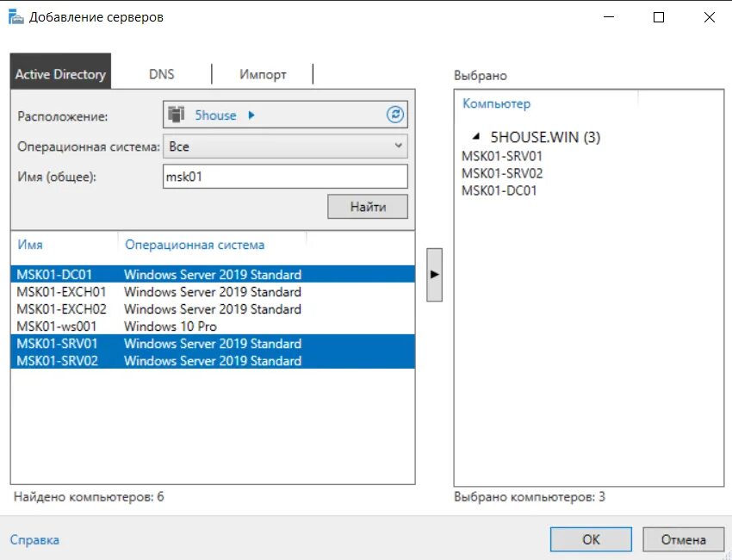Close the Добавление серверов window
The width and height of the screenshot is (732, 560).
coord(709,17)
